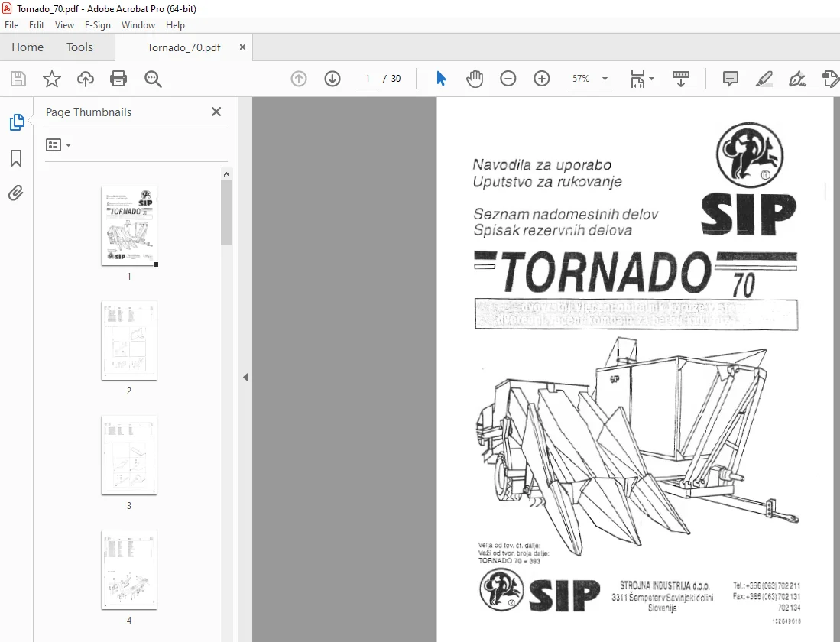
Task: Click the scrolling mode keyboard-arrow icon
Action: pyautogui.click(x=681, y=79)
